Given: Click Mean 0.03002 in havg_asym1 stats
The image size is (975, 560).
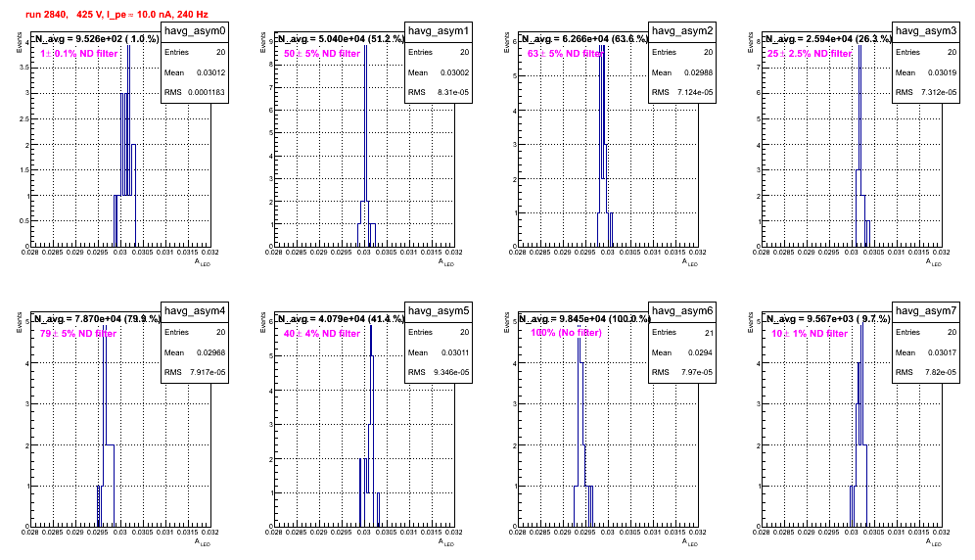Looking at the screenshot, I should 439,72.
